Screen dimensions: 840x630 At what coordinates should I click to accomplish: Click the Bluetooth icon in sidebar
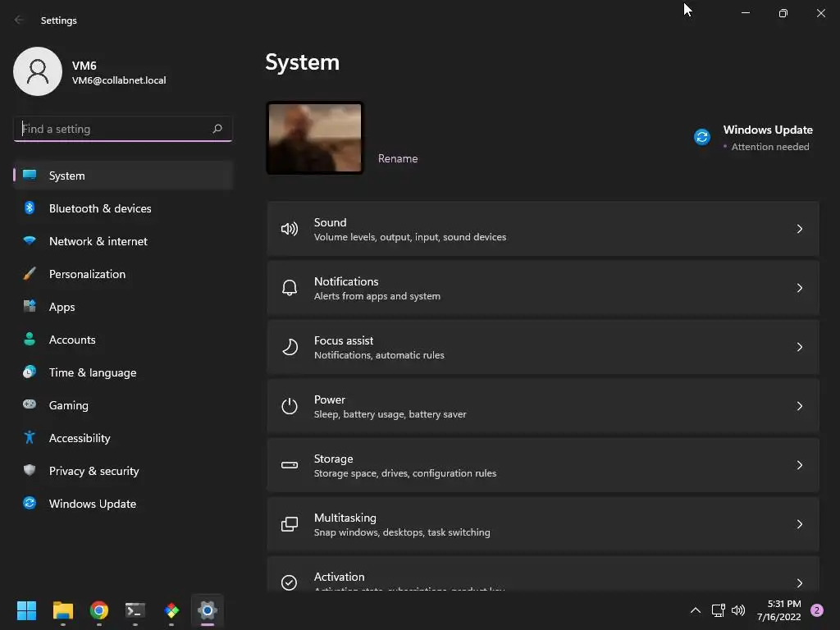[x=30, y=208]
